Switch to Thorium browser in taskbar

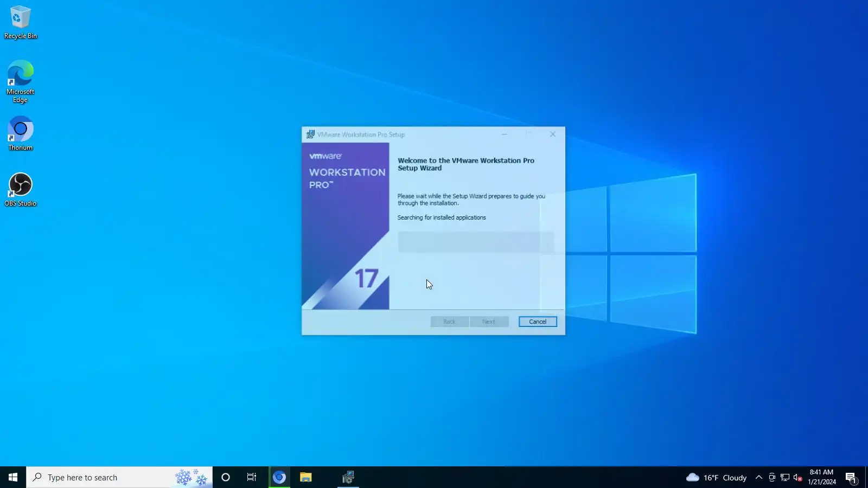point(279,477)
